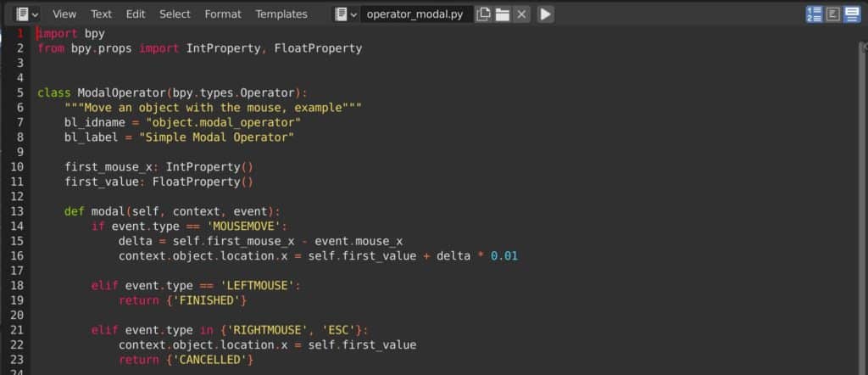The height and width of the screenshot is (375, 868).
Task: Open the editor type dropdown
Action: click(x=27, y=14)
